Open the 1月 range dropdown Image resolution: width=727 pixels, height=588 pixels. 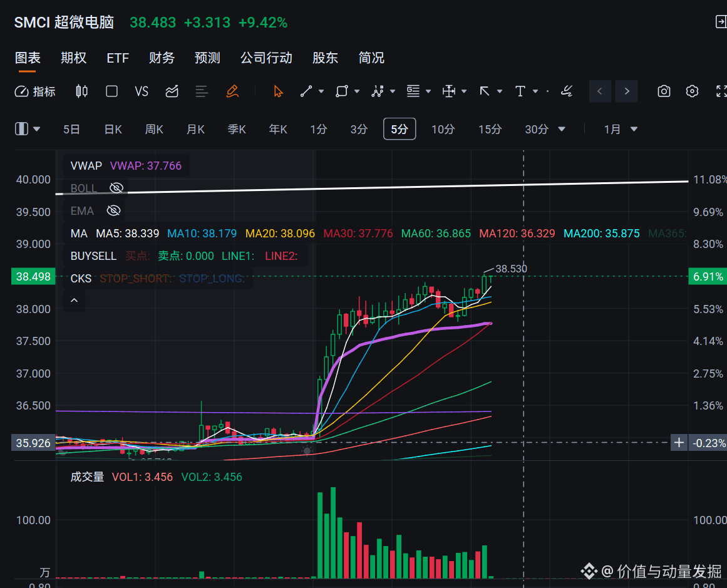pos(621,130)
